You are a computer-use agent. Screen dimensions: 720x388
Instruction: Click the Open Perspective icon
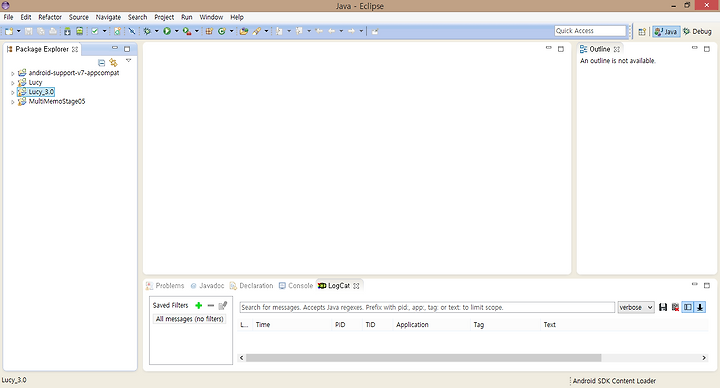point(642,31)
